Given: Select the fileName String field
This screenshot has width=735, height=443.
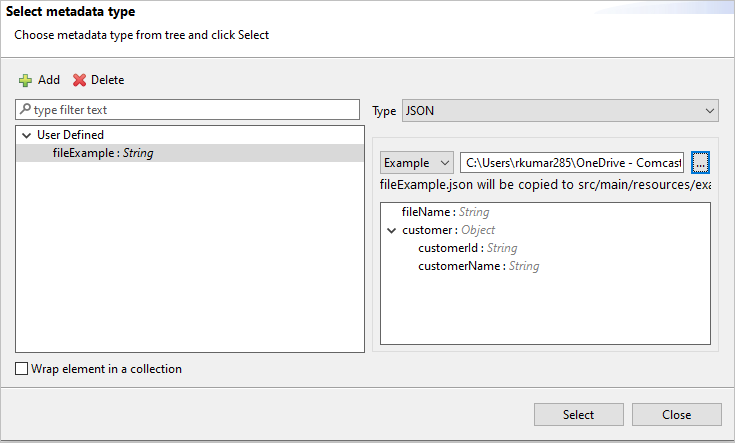Looking at the screenshot, I should click(x=445, y=212).
